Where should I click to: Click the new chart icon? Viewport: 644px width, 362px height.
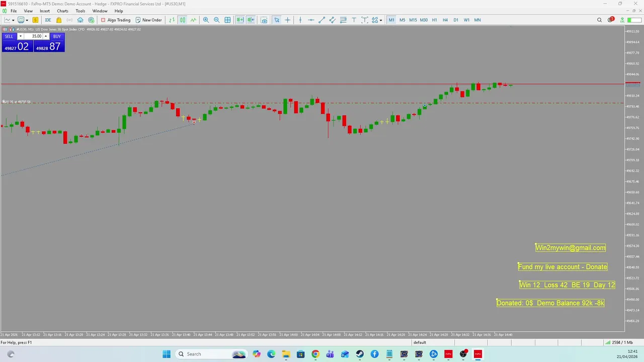click(x=8, y=20)
